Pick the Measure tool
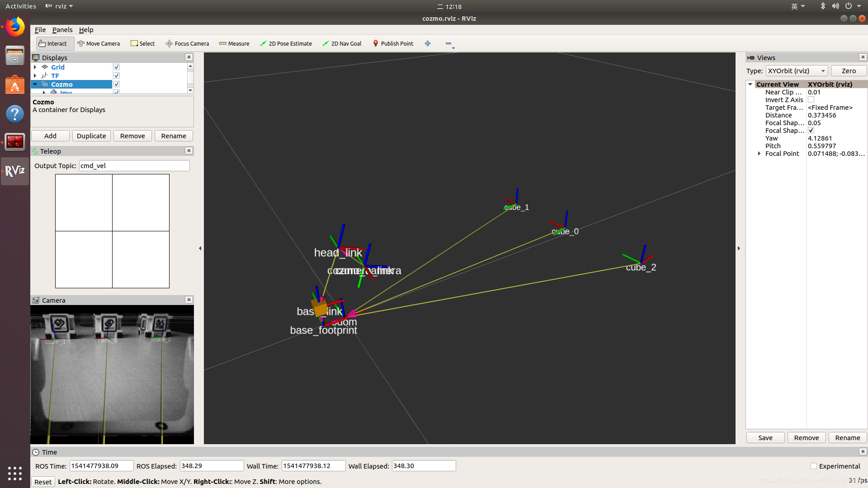This screenshot has width=868, height=488. [234, 43]
